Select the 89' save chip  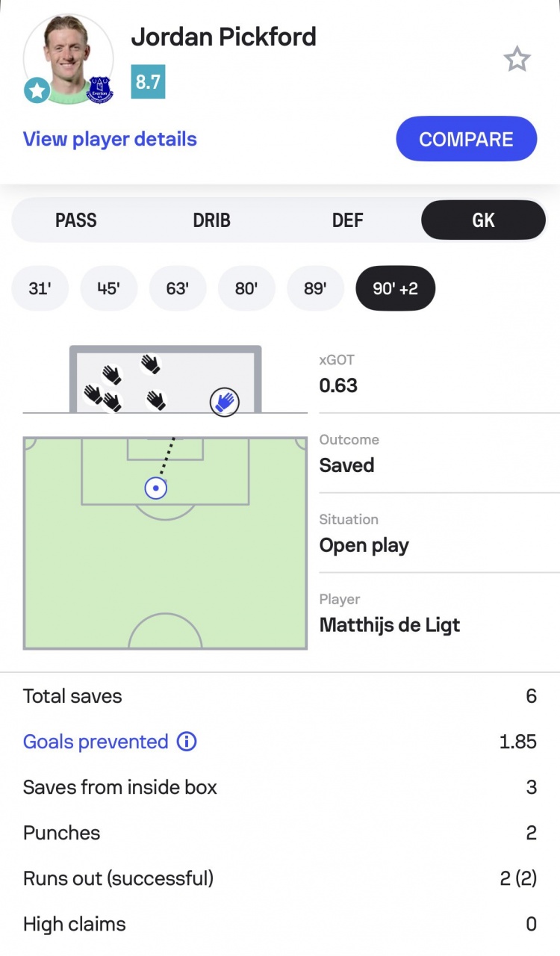point(315,288)
